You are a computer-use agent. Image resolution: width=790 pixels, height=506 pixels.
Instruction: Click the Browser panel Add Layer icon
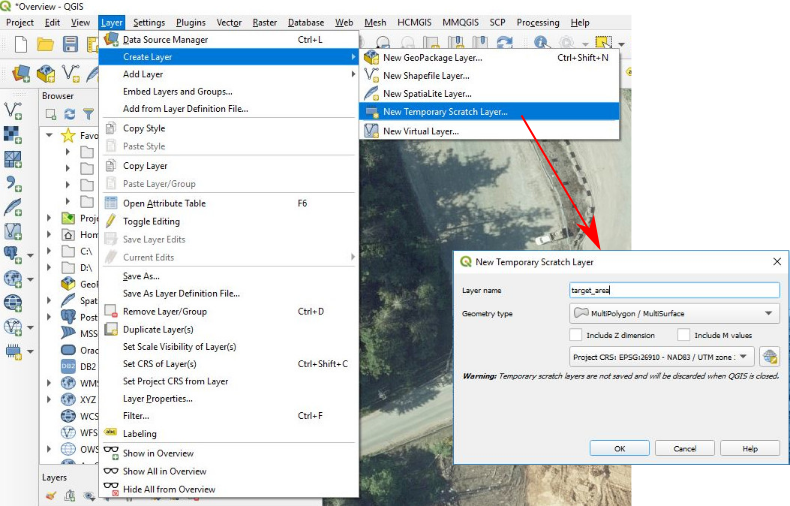click(x=51, y=114)
